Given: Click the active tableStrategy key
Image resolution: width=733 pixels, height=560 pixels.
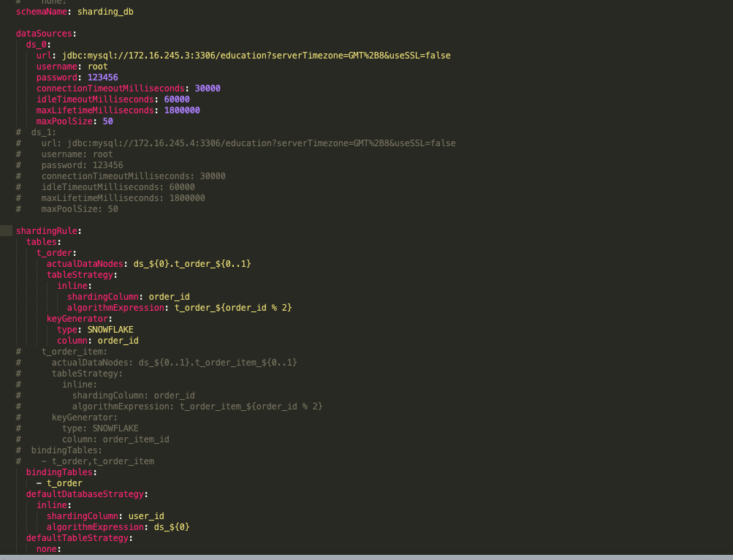Looking at the screenshot, I should [80, 275].
